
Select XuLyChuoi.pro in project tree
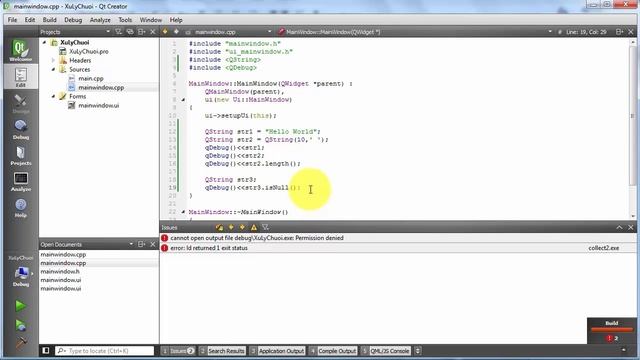[x=89, y=51]
